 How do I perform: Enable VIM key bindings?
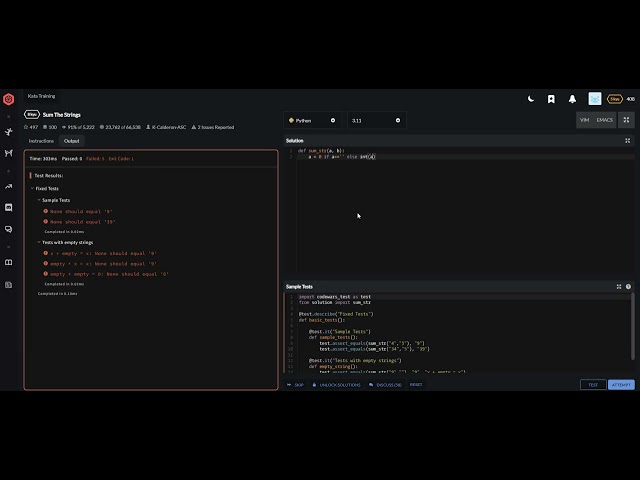584,120
